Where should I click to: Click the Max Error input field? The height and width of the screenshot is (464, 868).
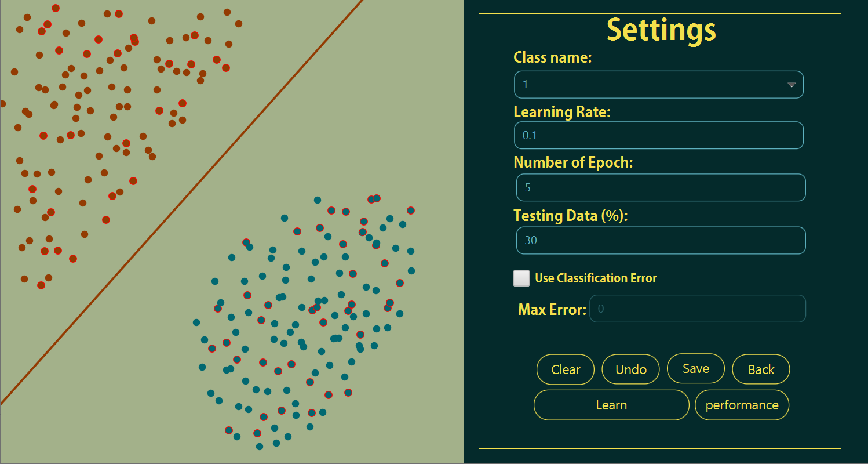(x=698, y=309)
